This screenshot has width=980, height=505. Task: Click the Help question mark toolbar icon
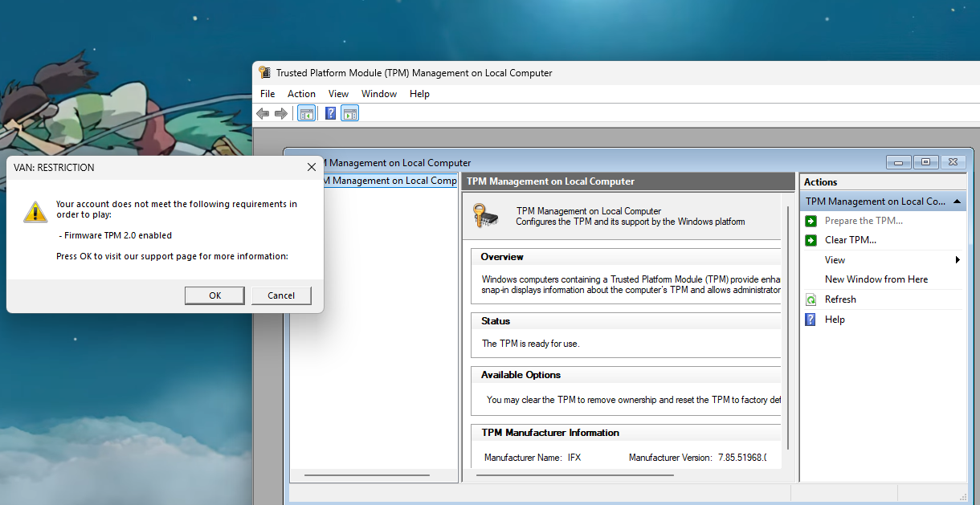tap(330, 112)
